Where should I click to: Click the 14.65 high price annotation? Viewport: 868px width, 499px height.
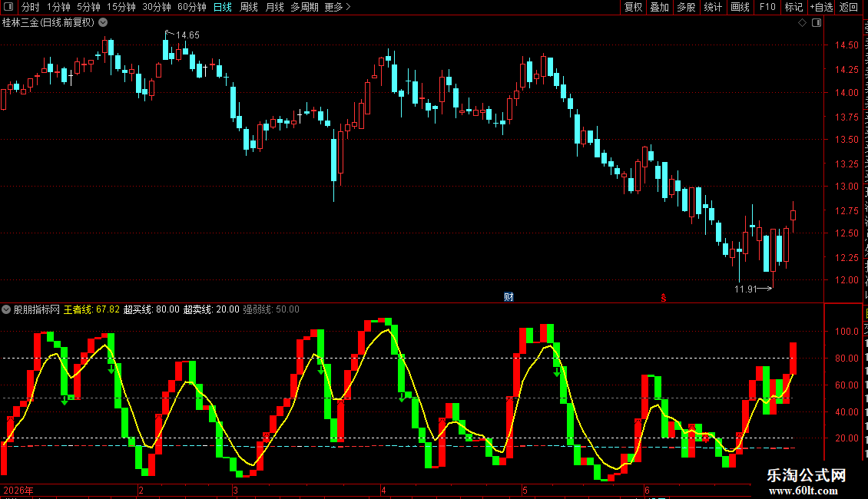[187, 35]
